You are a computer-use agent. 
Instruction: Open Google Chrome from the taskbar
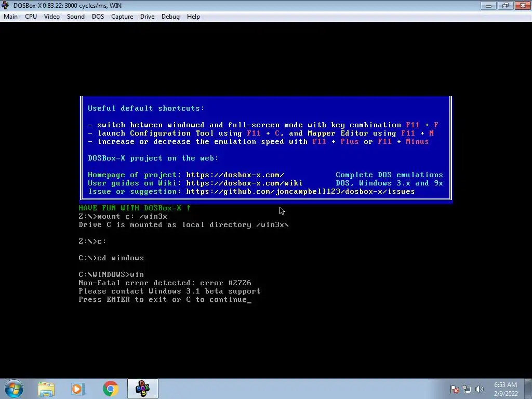[x=111, y=389]
